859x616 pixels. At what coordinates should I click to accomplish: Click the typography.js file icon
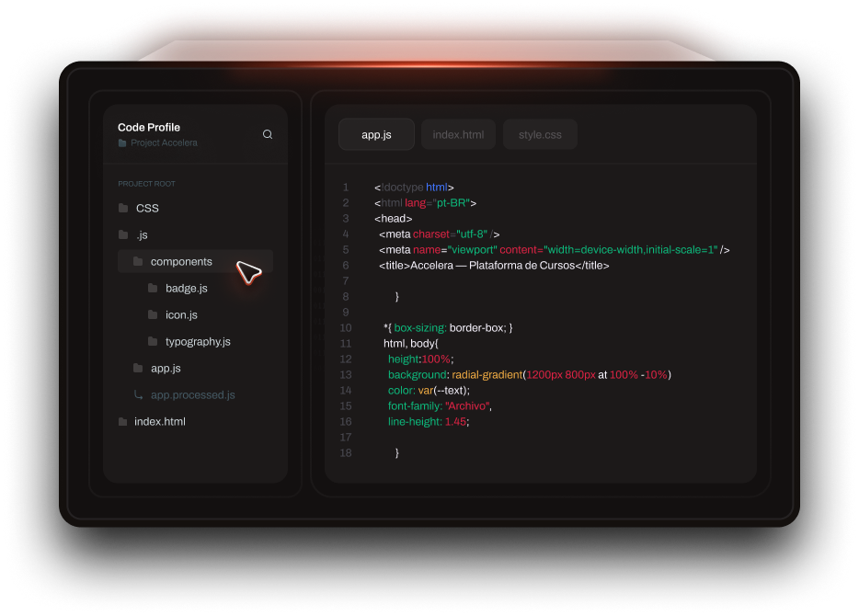(x=153, y=342)
